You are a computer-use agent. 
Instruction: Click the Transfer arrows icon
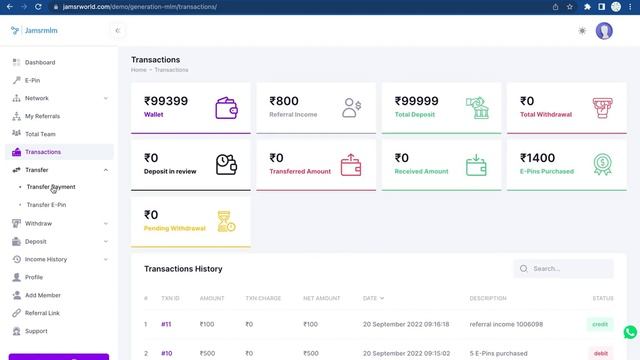(16, 170)
